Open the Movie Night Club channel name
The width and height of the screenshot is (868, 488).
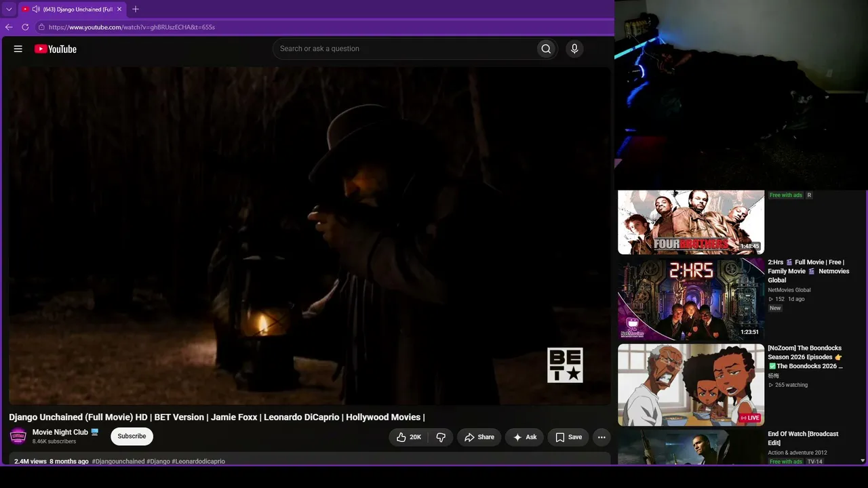60,432
